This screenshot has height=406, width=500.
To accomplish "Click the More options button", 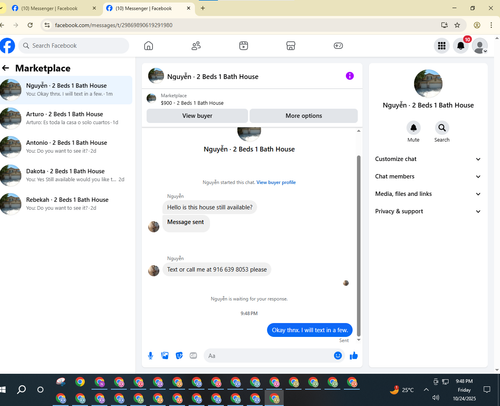I will tap(304, 116).
